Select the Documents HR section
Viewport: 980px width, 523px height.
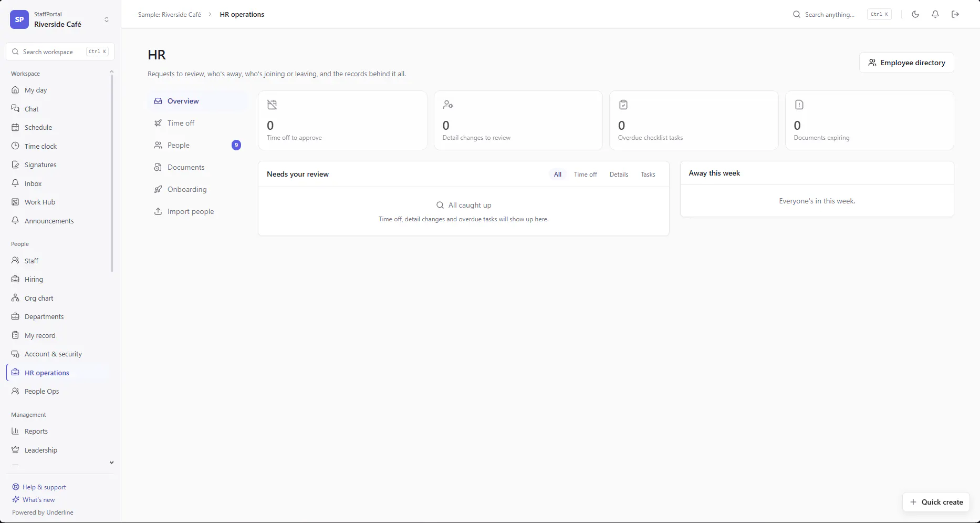click(198, 167)
